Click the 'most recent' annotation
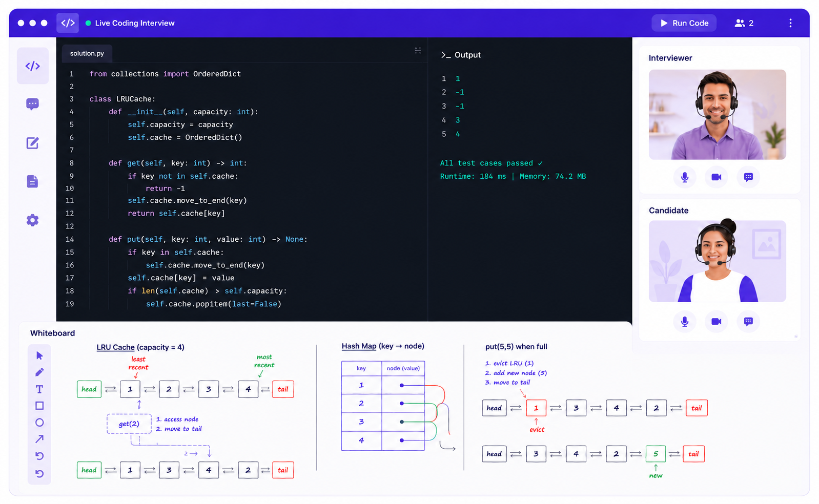The width and height of the screenshot is (819, 504). [x=264, y=361]
